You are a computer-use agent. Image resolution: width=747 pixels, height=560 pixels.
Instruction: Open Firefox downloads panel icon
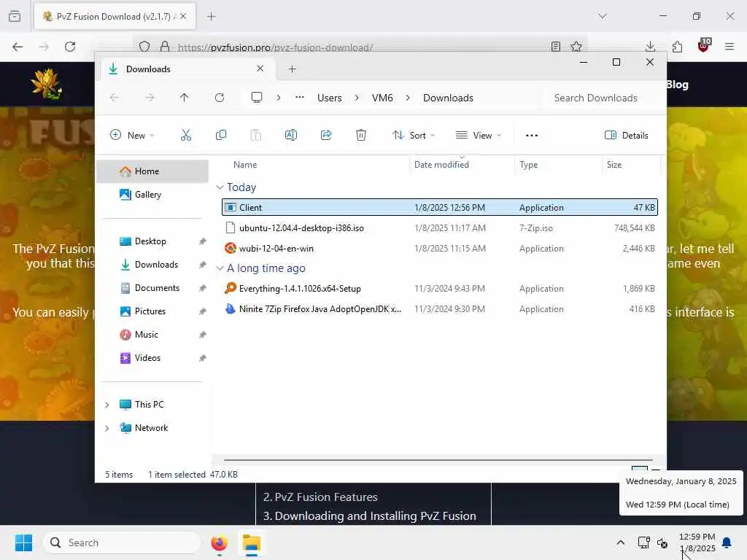point(650,47)
